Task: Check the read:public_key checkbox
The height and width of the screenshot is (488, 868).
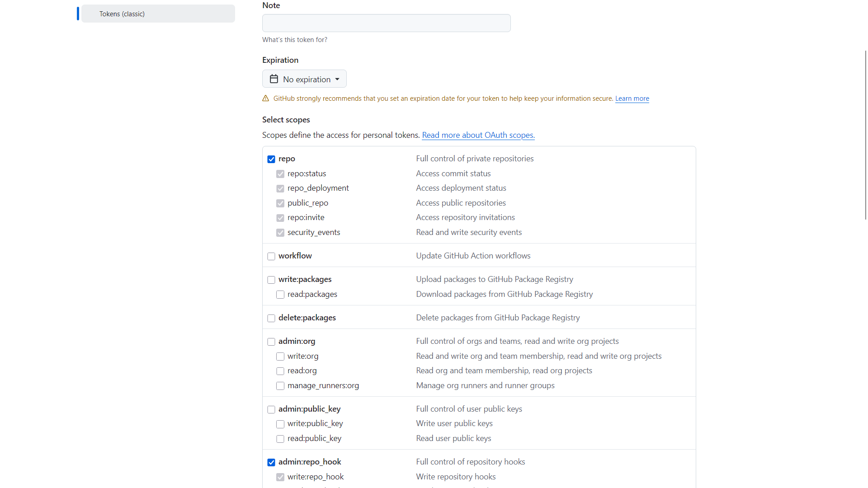Action: coord(280,439)
